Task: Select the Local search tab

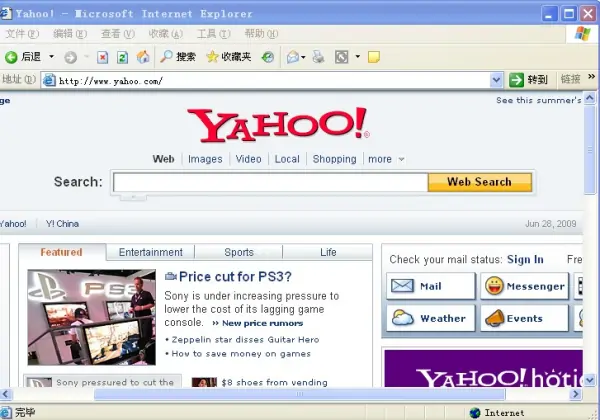Action: [x=287, y=159]
